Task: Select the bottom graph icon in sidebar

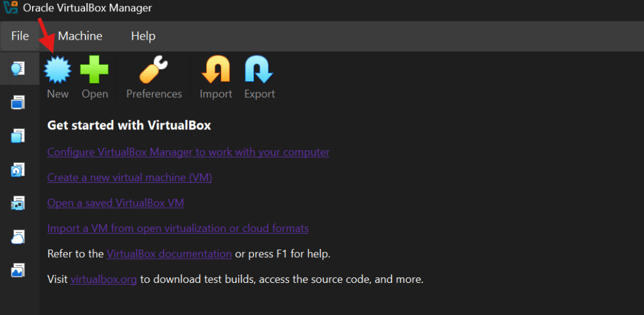Action: (x=18, y=270)
